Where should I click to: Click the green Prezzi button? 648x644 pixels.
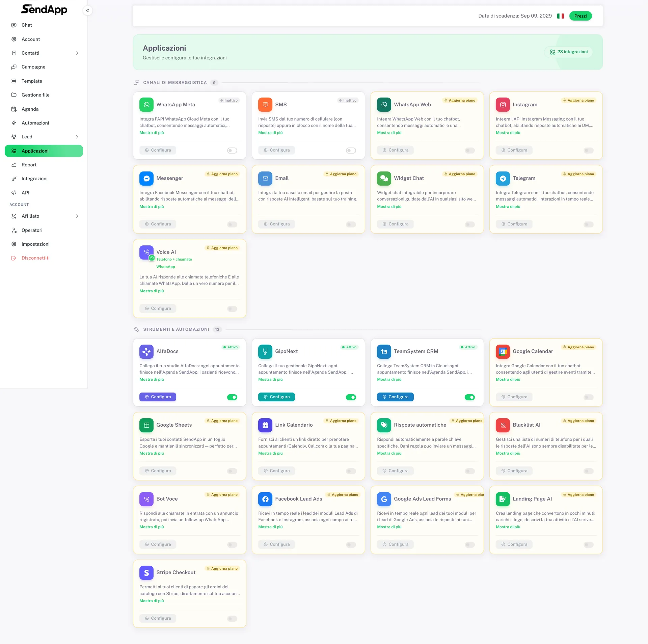point(580,16)
